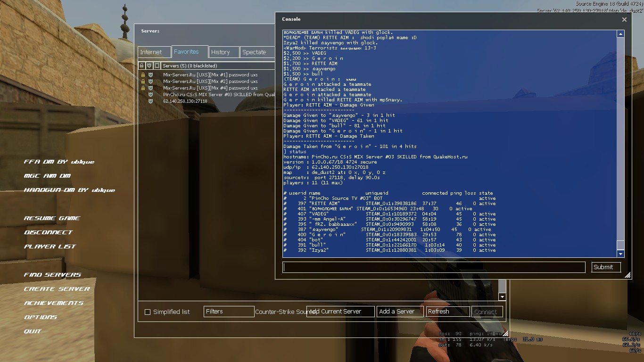Click Add Current Server button
644x362 pixels.
tap(340, 312)
